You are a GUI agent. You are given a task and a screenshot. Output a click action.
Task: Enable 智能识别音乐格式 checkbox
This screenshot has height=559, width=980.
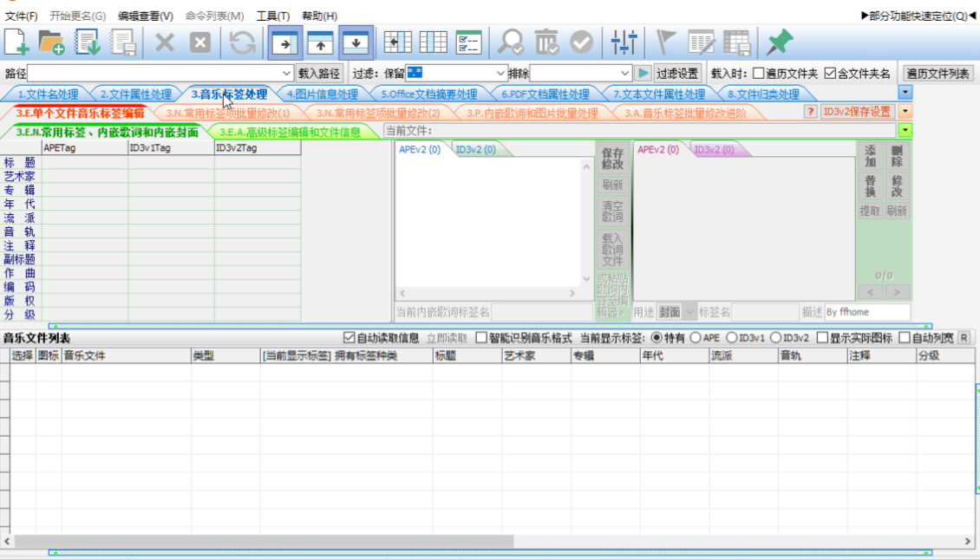(481, 338)
